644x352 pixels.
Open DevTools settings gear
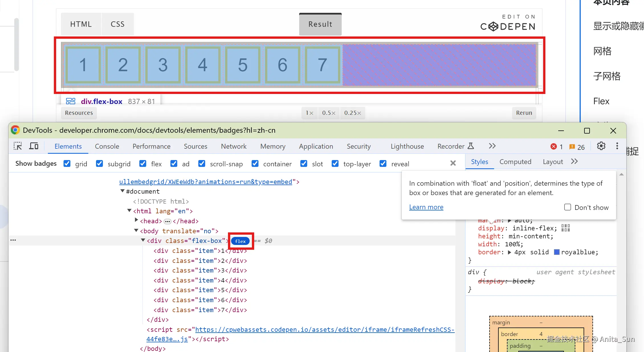click(x=601, y=146)
